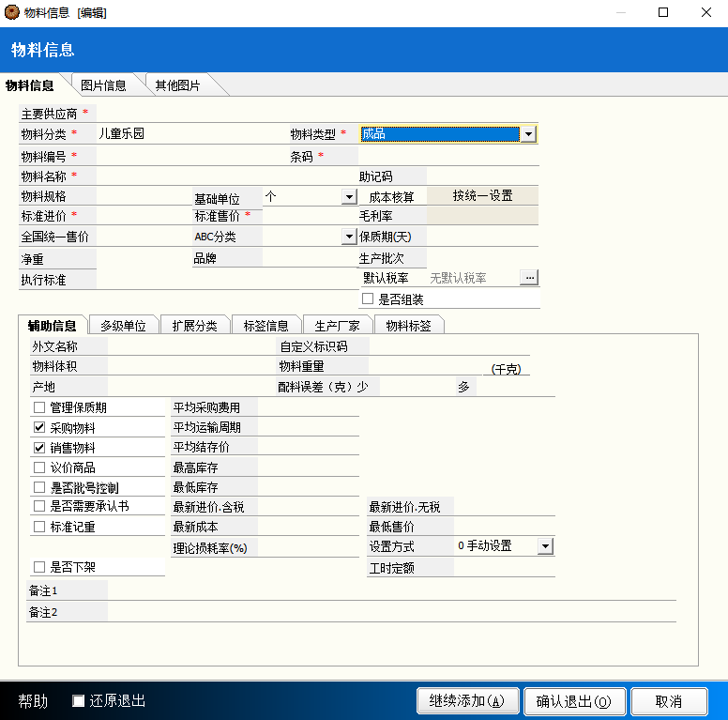This screenshot has height=720, width=728.
Task: Click 物料分类 field showing 儿童乐园
Action: 192,134
